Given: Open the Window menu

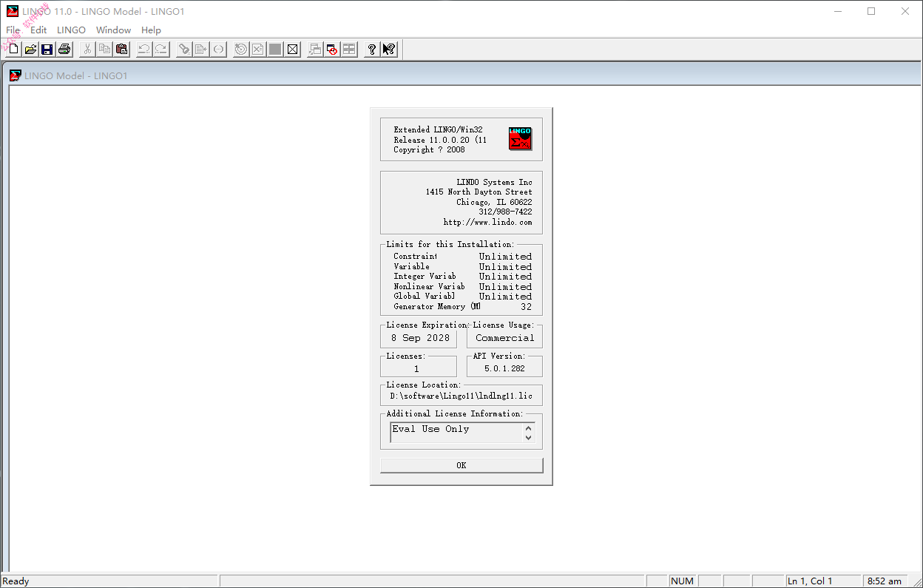Looking at the screenshot, I should click(113, 30).
